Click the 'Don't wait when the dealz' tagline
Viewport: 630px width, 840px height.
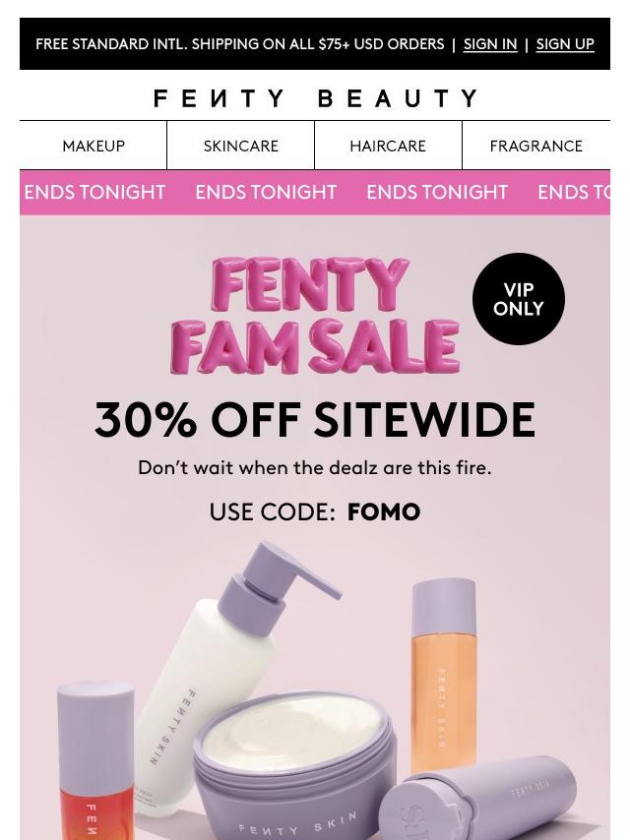(315, 467)
